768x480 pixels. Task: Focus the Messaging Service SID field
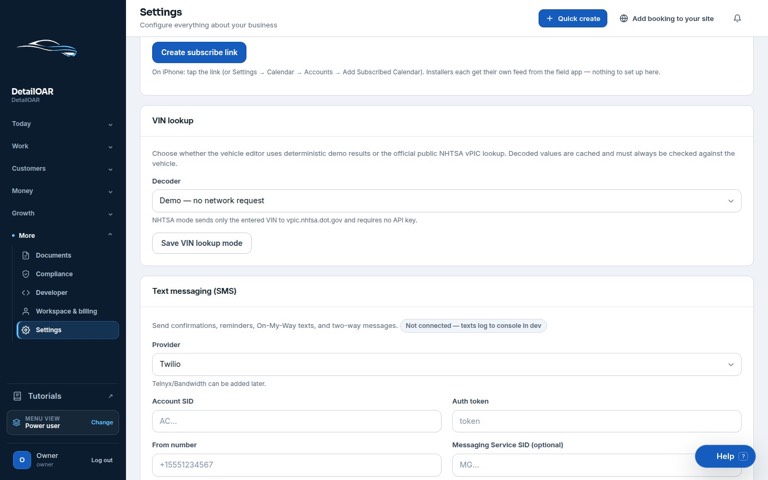point(597,465)
